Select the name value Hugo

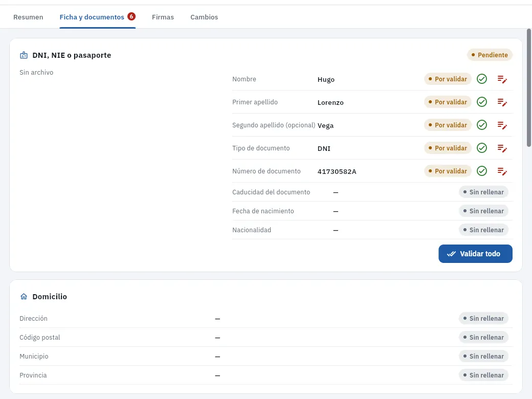tap(326, 80)
